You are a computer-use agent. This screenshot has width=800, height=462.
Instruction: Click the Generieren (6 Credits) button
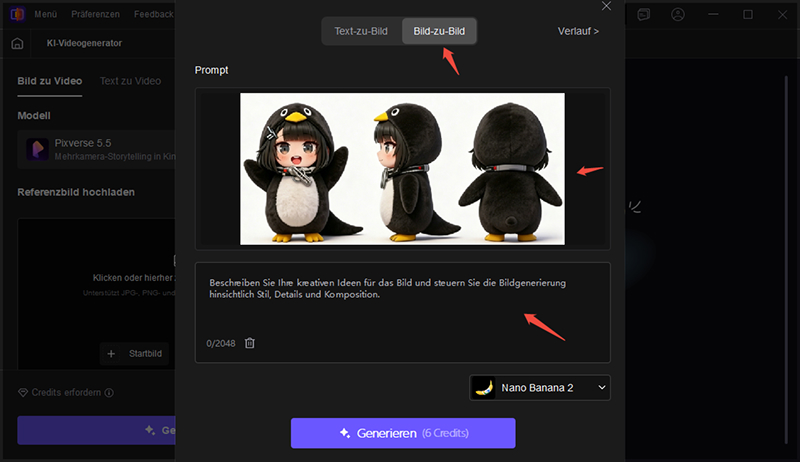[x=403, y=433]
